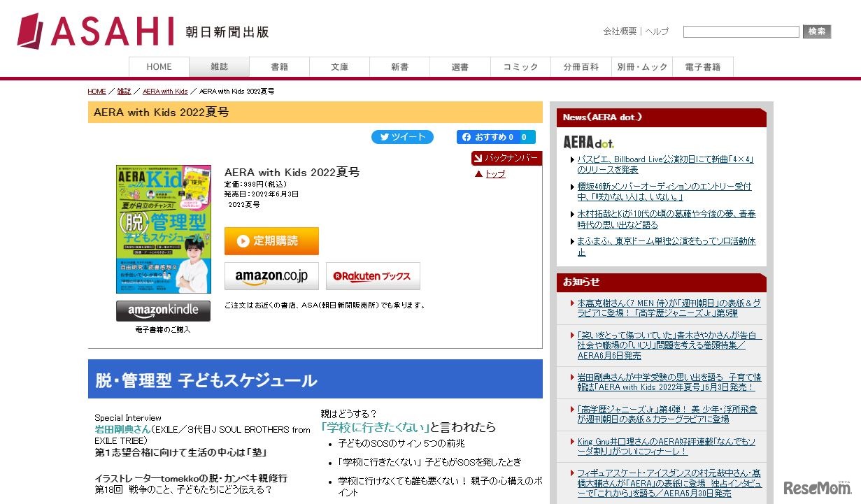Image resolution: width=861 pixels, height=504 pixels.
Task: Open the HOME navigation tab
Action: (x=159, y=67)
